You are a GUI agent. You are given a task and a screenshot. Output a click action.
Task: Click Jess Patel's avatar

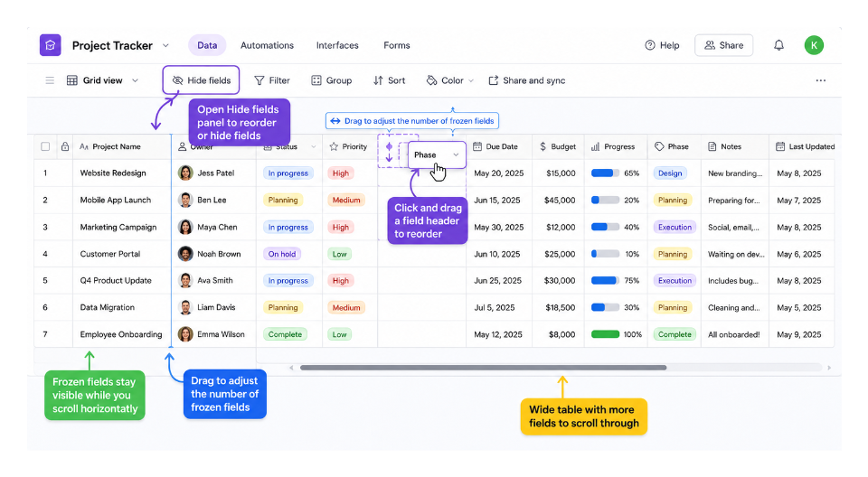(x=185, y=173)
